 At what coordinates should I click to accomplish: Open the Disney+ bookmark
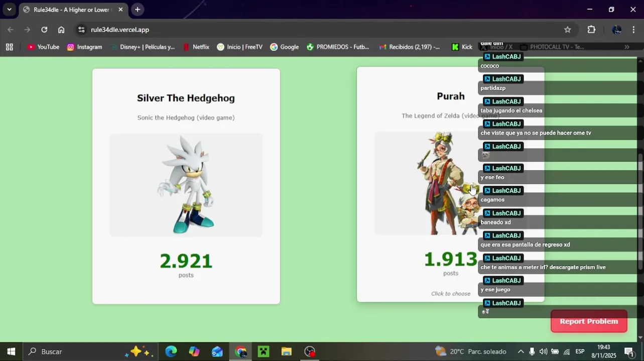point(143,47)
